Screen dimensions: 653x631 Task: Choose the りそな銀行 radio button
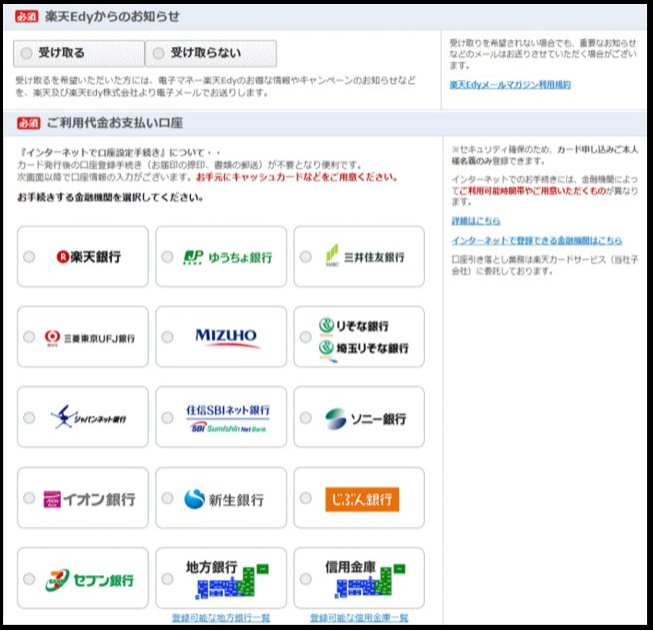(x=306, y=337)
